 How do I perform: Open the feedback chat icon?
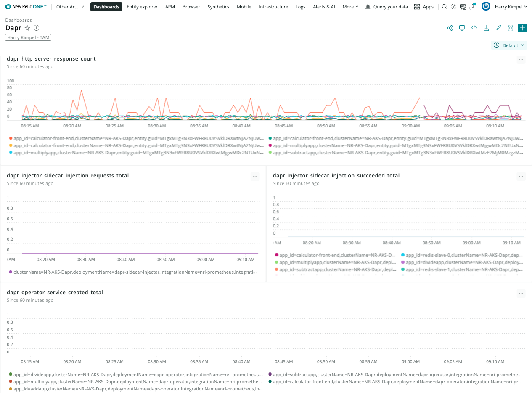coord(463,7)
